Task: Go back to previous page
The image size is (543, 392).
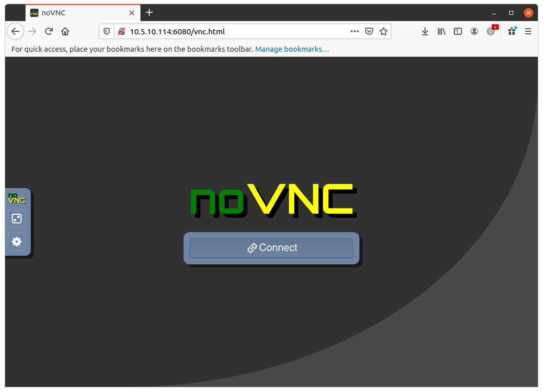Action: click(15, 31)
